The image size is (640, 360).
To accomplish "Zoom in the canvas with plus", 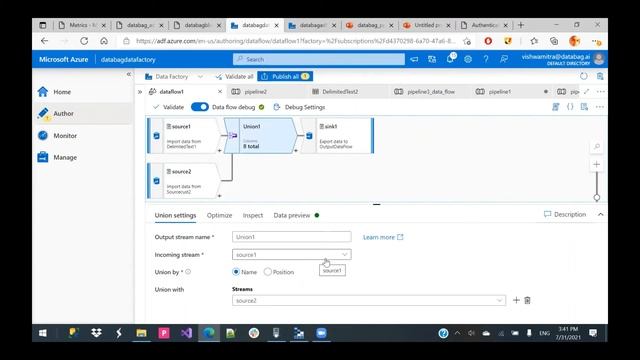I will pyautogui.click(x=597, y=164).
